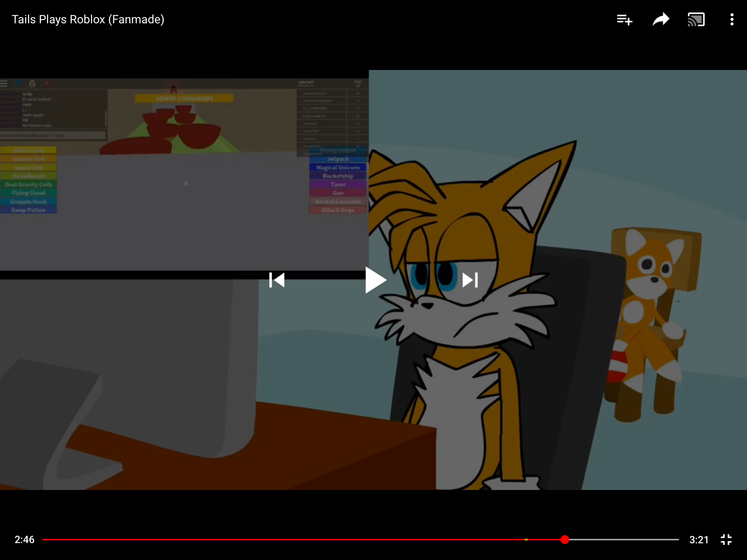Click the 'ADMIN COMMANDS' yellow banner in the video

click(x=184, y=98)
